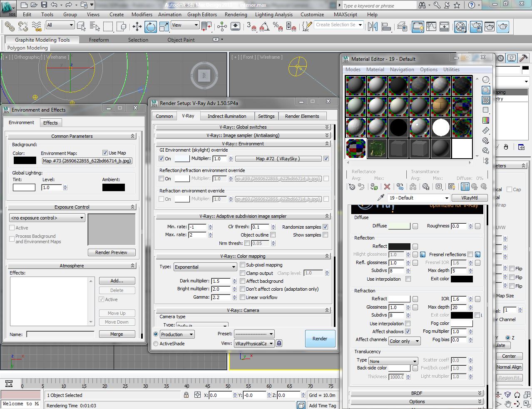Click the Render button
This screenshot has height=409, width=532.
tap(320, 339)
